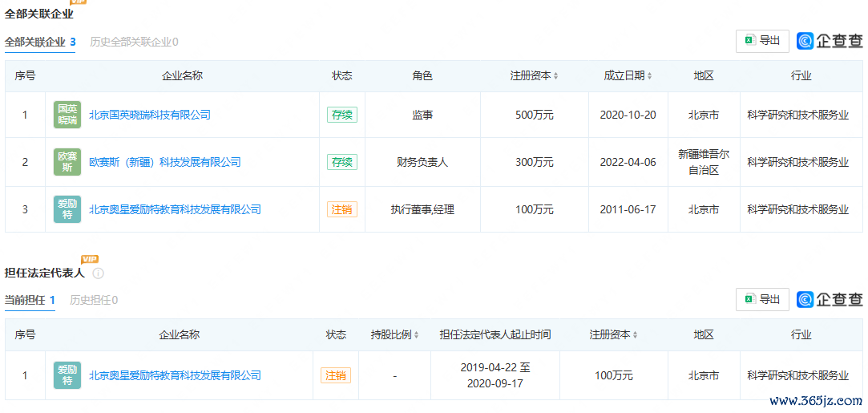Open 欧赛斯（新疆）科技发展有限公司 company link
The width and height of the screenshot is (868, 413).
(165, 162)
